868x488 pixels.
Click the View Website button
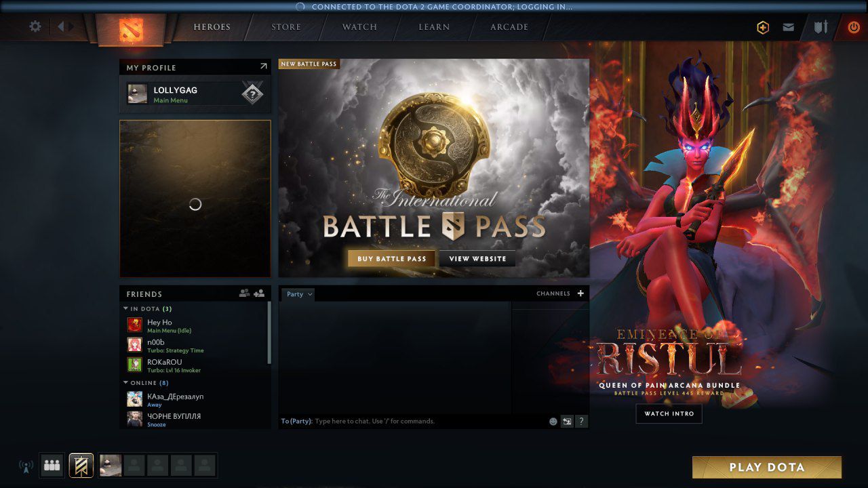coord(477,258)
